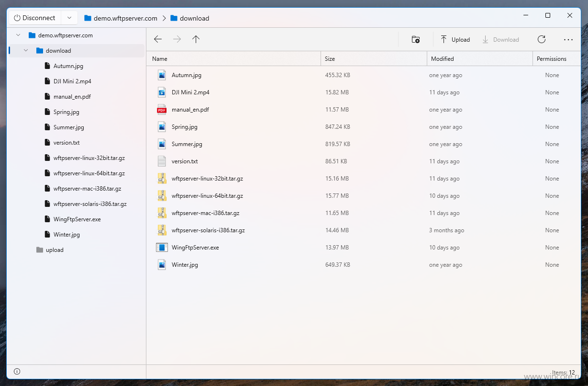Select Summer.jpg in the tree
Viewport: 588px width, 386px height.
click(69, 127)
